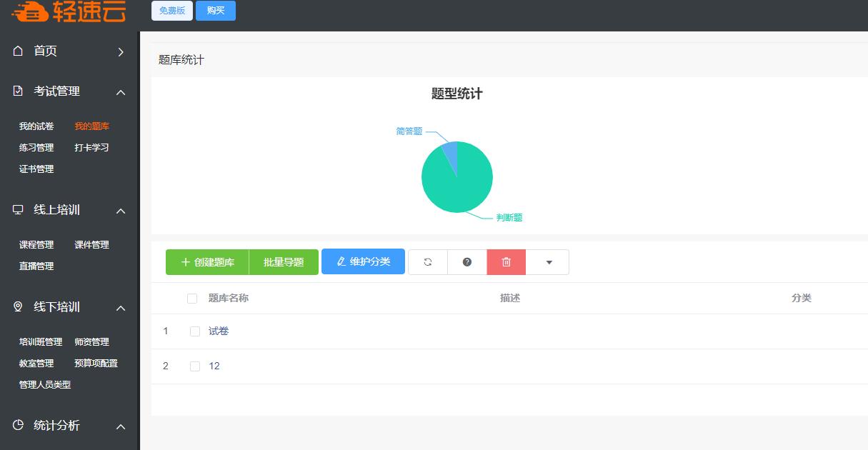Expand the dropdown arrow beside the delete button
The height and width of the screenshot is (450, 868).
[x=547, y=262]
